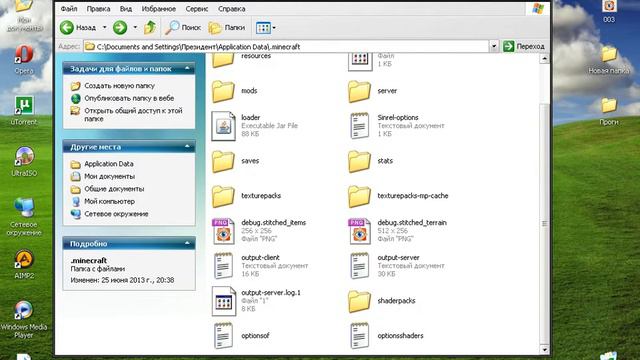640x360 pixels.
Task: Go to Общие документы in side panel
Action: pos(114,189)
